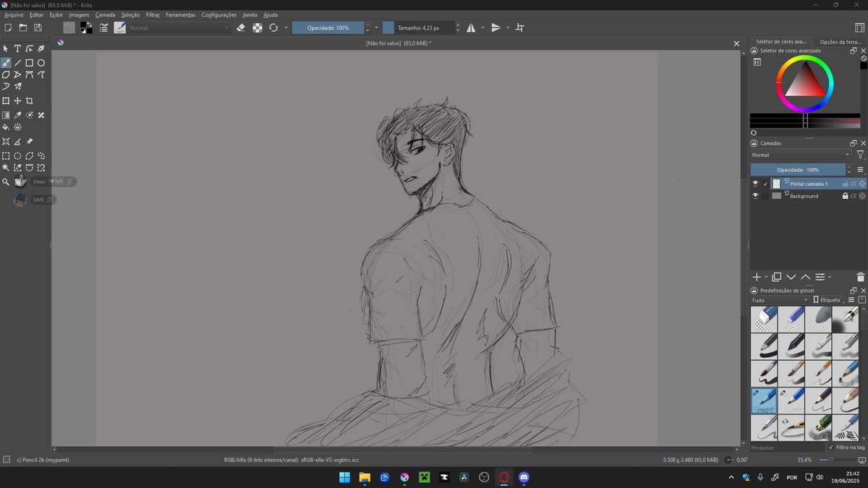868x488 pixels.
Task: Select the Color Sampler eyedropper tool
Action: click(x=17, y=115)
